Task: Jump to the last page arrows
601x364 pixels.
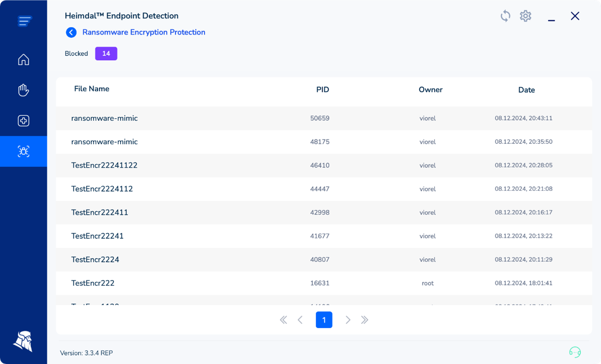Action: tap(364, 320)
